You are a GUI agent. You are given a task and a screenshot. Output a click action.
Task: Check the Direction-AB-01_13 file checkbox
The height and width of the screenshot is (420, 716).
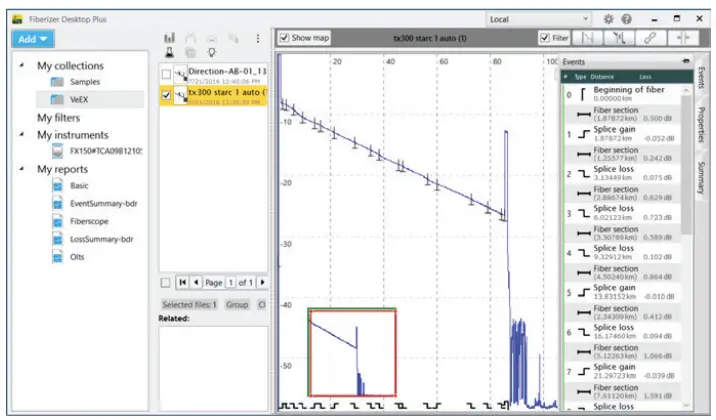pos(166,74)
